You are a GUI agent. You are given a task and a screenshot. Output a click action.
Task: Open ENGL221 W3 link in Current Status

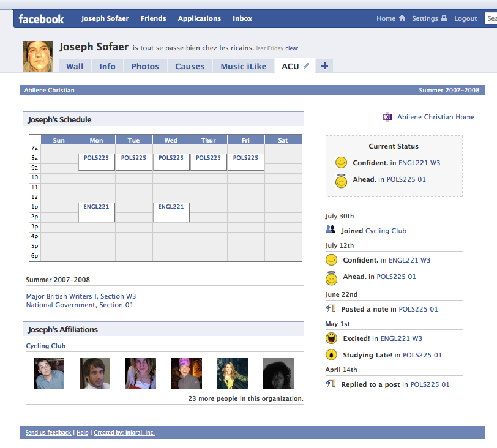click(x=419, y=163)
